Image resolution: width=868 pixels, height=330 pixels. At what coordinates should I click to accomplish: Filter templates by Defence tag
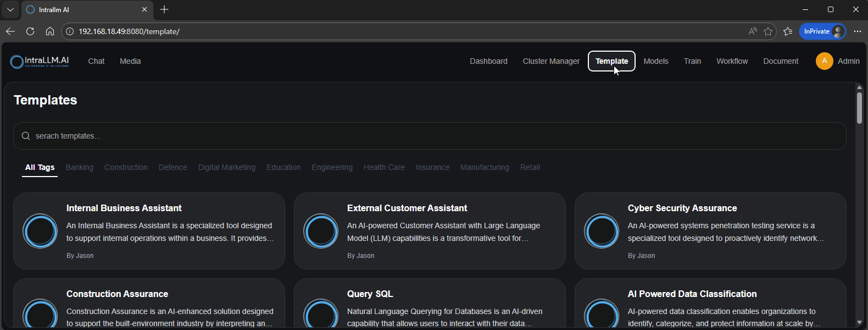(173, 167)
